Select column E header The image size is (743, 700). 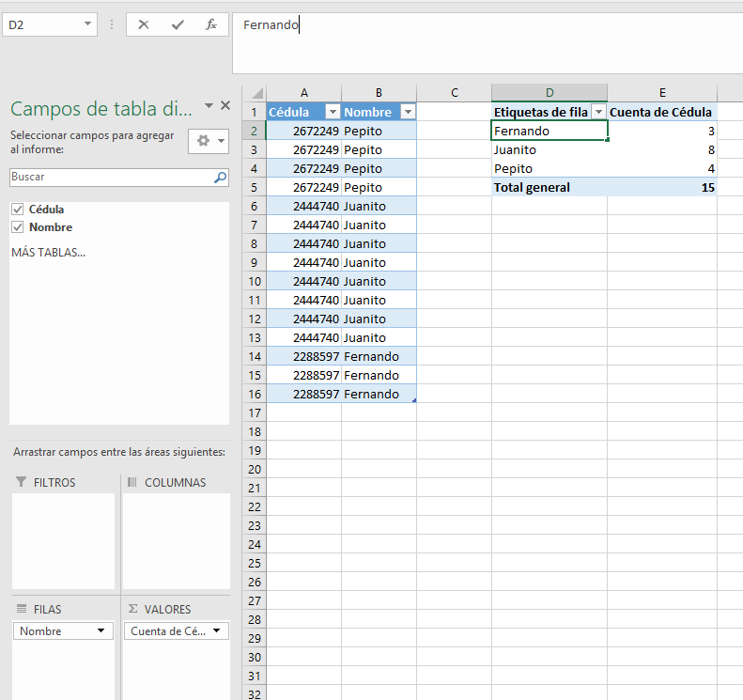[x=662, y=92]
